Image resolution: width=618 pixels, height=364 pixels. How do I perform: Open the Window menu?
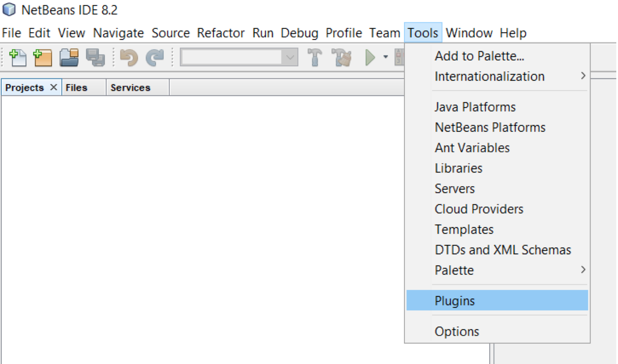click(469, 33)
